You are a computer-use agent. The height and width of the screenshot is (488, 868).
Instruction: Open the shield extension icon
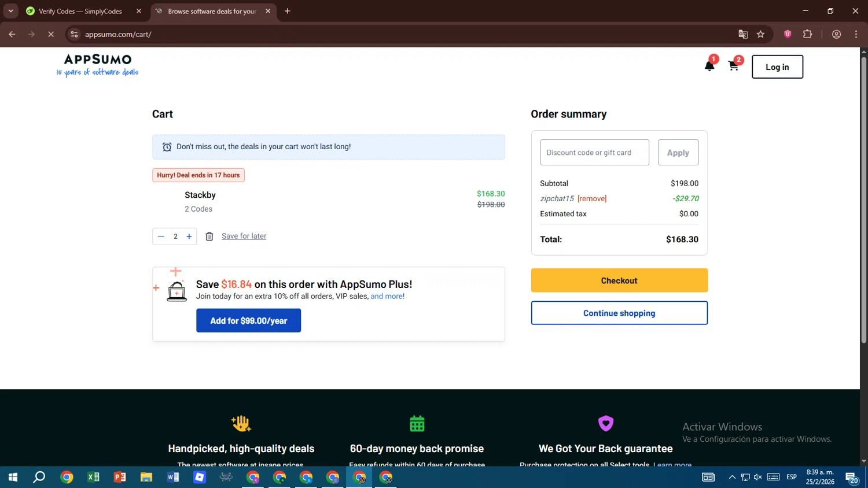coord(788,34)
